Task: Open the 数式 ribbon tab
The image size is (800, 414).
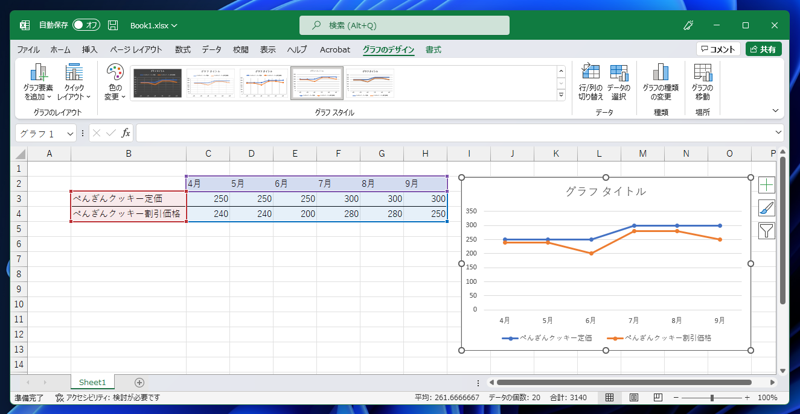Action: [183, 50]
